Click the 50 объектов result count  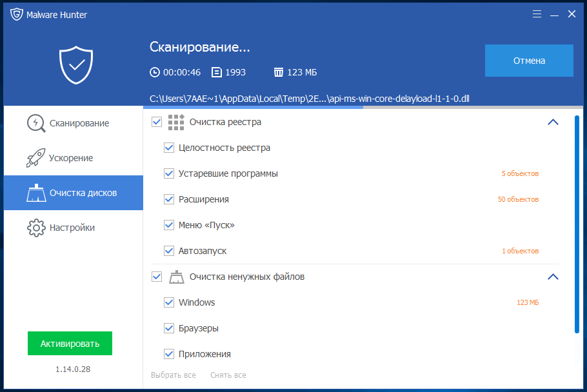(518, 199)
